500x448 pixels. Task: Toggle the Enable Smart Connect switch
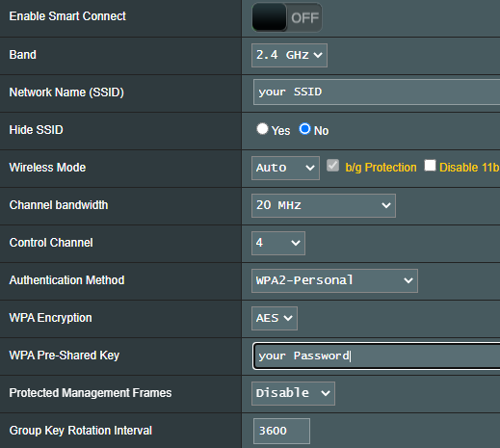tap(287, 17)
